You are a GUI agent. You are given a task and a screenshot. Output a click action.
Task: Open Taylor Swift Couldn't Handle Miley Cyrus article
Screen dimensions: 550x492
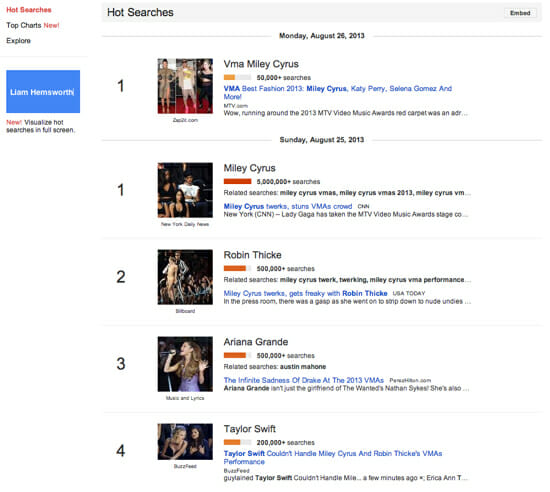point(333,458)
